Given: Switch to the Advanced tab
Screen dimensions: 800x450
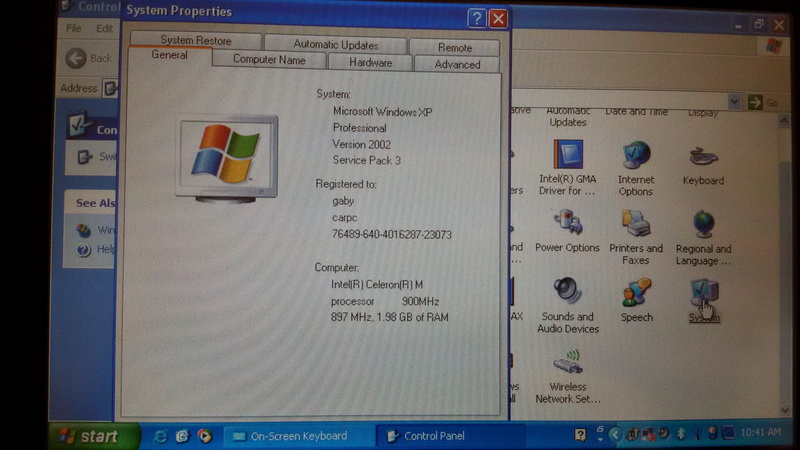Looking at the screenshot, I should pos(457,65).
